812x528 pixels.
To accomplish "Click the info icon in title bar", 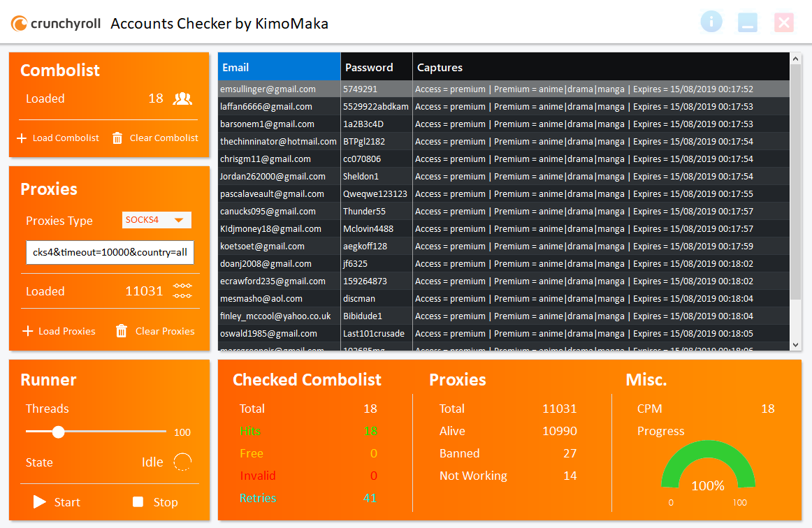I will 711,22.
